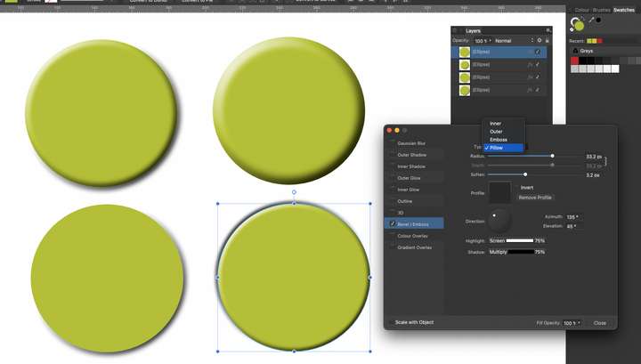Pick the pure white swatch in Greys palette
Viewport: 641px width, 364px height.
click(x=615, y=69)
